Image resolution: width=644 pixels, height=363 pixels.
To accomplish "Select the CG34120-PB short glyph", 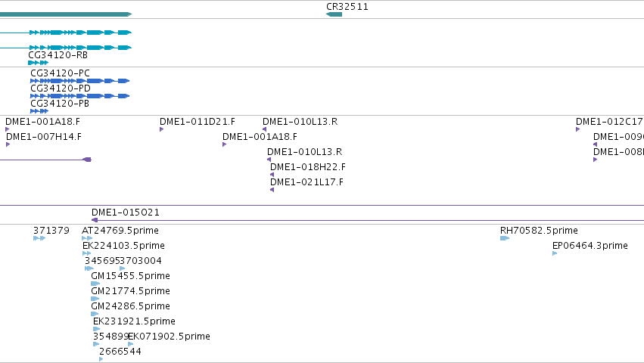I will [39, 111].
